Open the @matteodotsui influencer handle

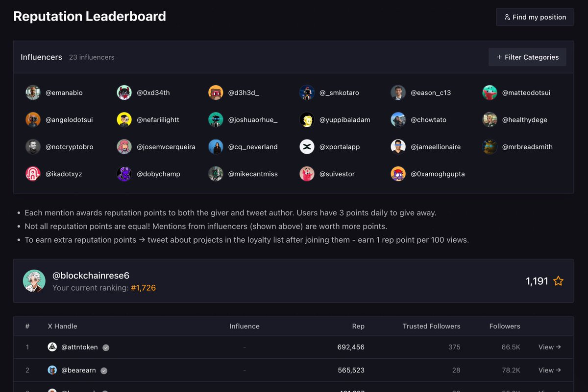[526, 92]
